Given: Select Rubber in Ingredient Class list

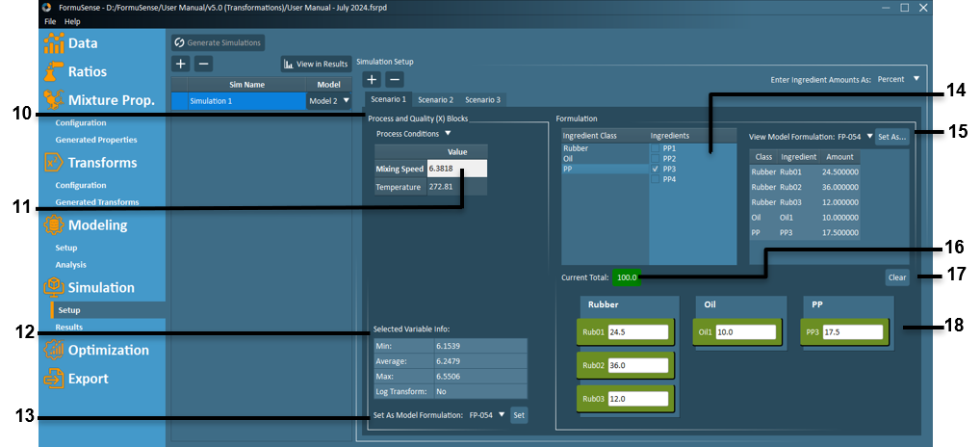Looking at the screenshot, I should (605, 148).
